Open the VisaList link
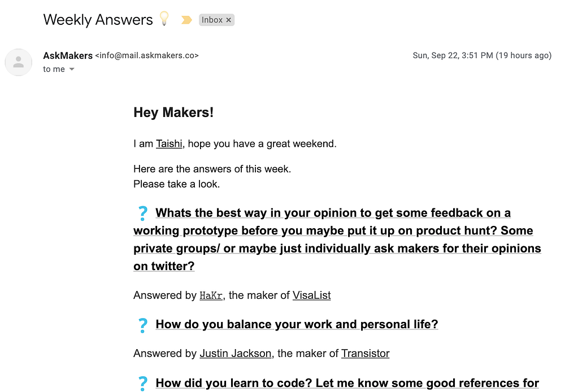Viewport: 565px width, 392px height. 311,295
